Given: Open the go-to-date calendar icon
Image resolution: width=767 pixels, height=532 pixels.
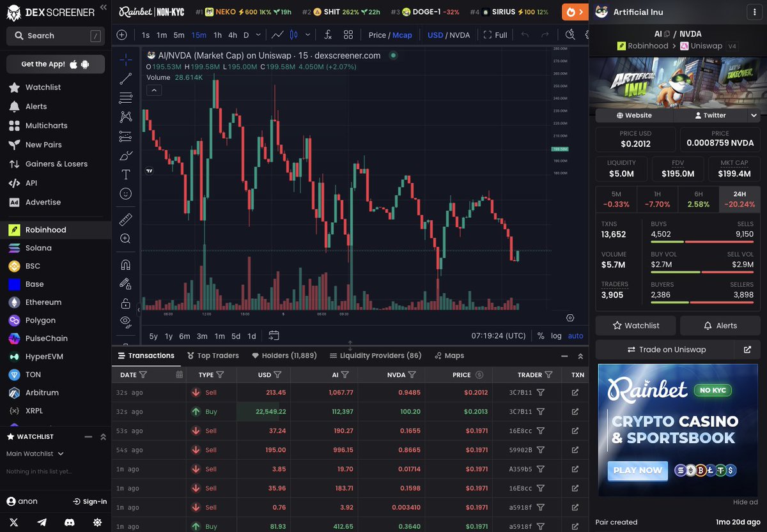Looking at the screenshot, I should pos(274,335).
